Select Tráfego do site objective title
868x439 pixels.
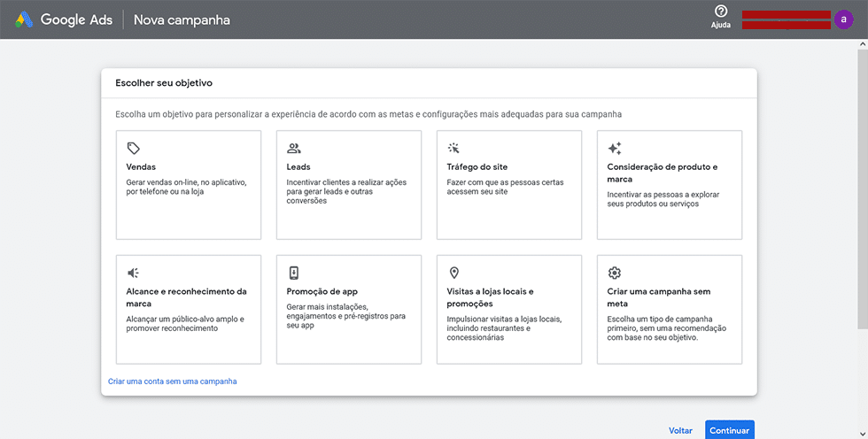pos(477,167)
